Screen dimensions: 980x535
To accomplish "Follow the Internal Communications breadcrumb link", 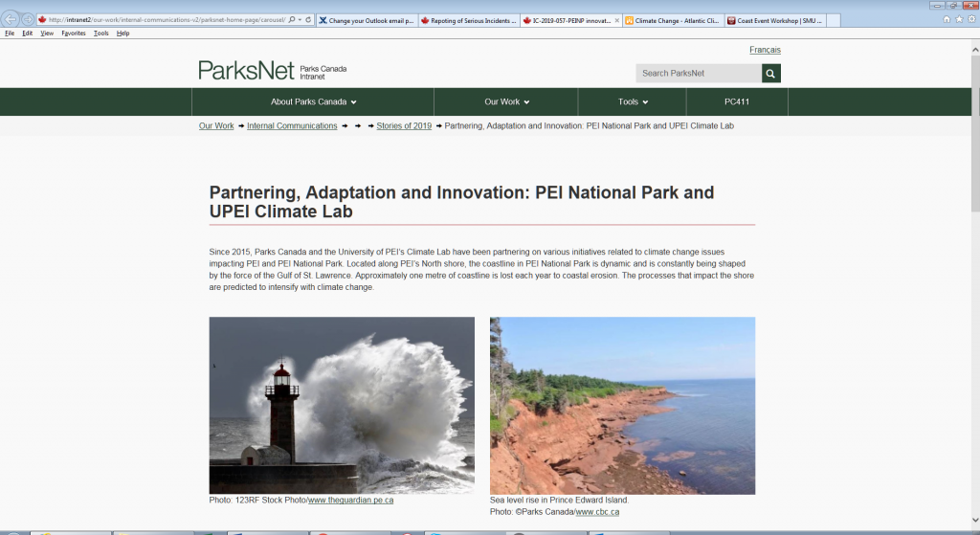I will pyautogui.click(x=292, y=125).
